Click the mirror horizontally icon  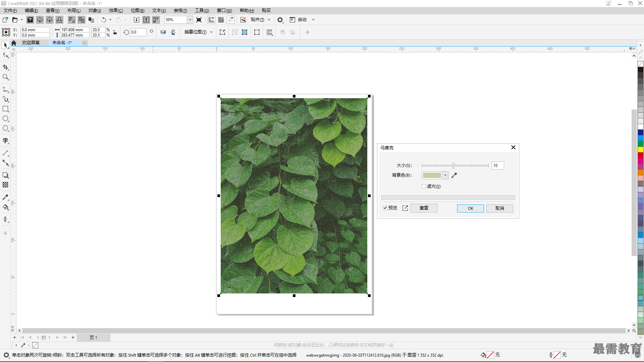coord(163,32)
